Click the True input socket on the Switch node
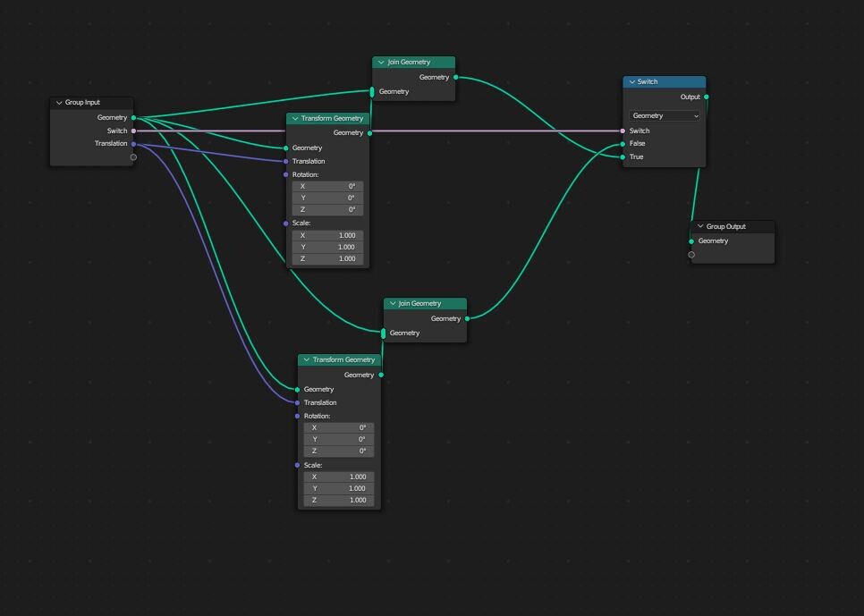 (623, 156)
